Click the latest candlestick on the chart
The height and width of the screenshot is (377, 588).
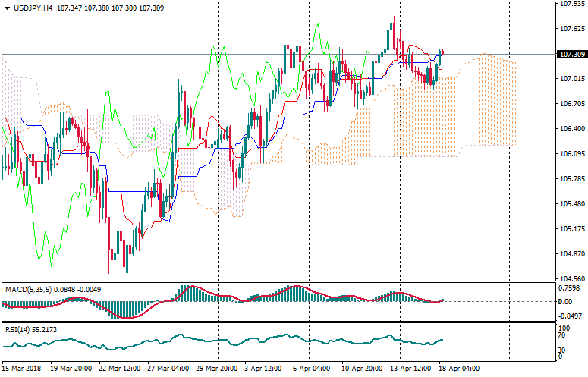(x=442, y=54)
